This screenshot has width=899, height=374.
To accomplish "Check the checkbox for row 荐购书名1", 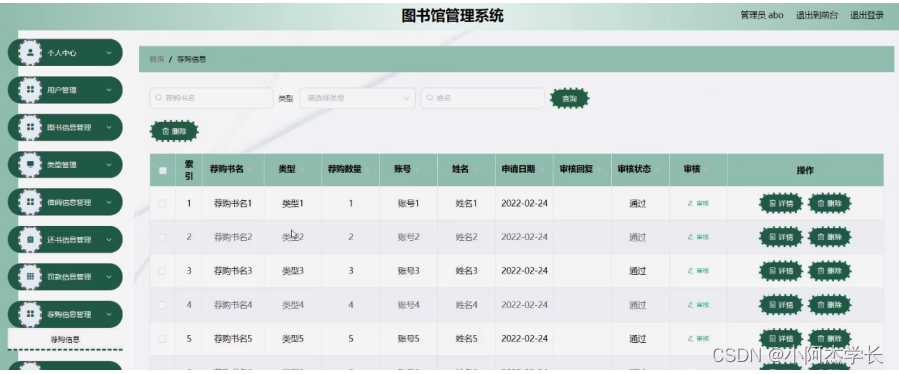I will coord(162,203).
